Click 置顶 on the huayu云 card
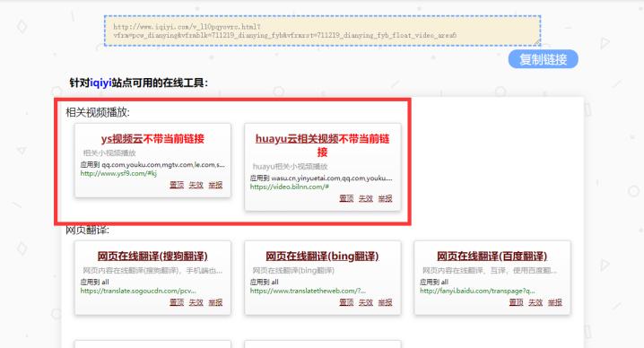Screen dimensions: 644x348 coord(346,198)
